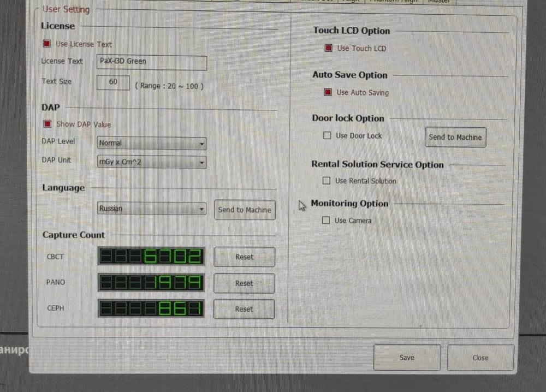Click the 'DAP Unit' label
This screenshot has height=392, width=546.
pos(56,160)
